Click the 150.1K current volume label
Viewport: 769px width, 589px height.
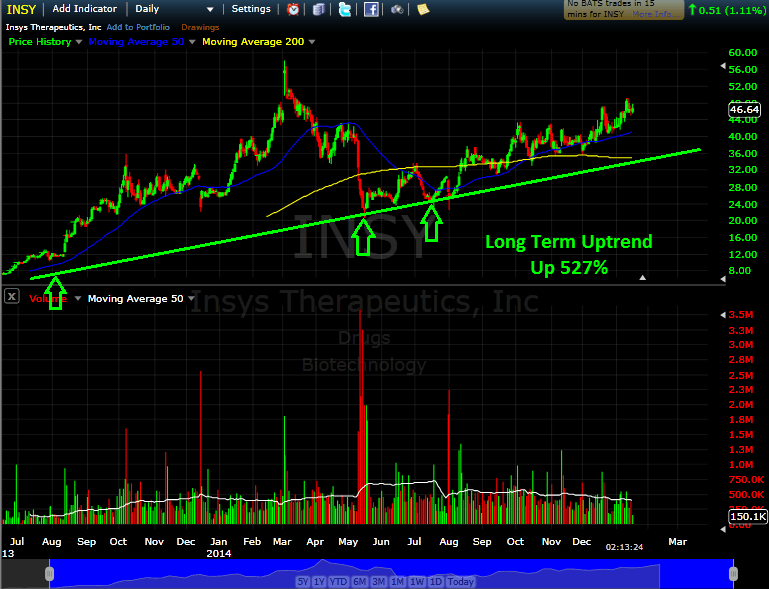(x=747, y=516)
